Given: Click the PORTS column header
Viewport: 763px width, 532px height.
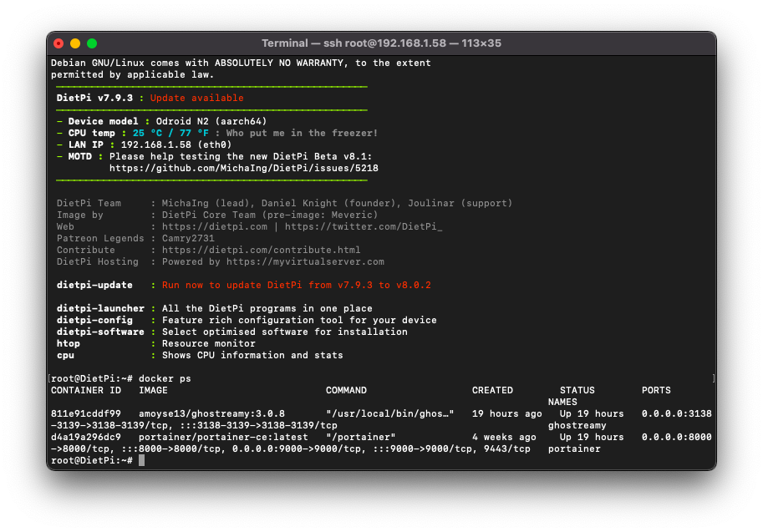Looking at the screenshot, I should click(656, 390).
